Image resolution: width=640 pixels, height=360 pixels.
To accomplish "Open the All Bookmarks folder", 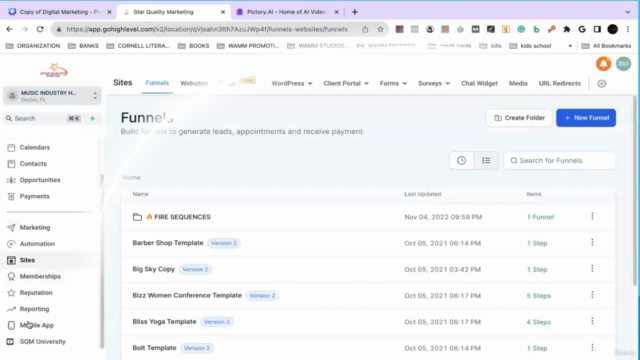I will [607, 46].
